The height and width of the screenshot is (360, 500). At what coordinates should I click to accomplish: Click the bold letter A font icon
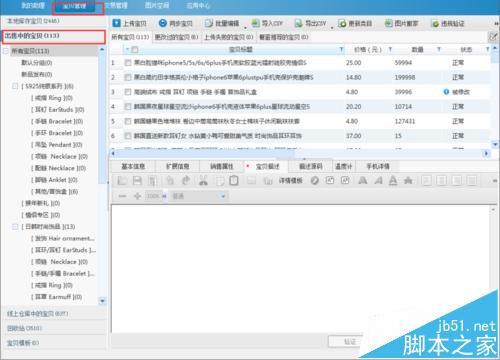(362, 181)
